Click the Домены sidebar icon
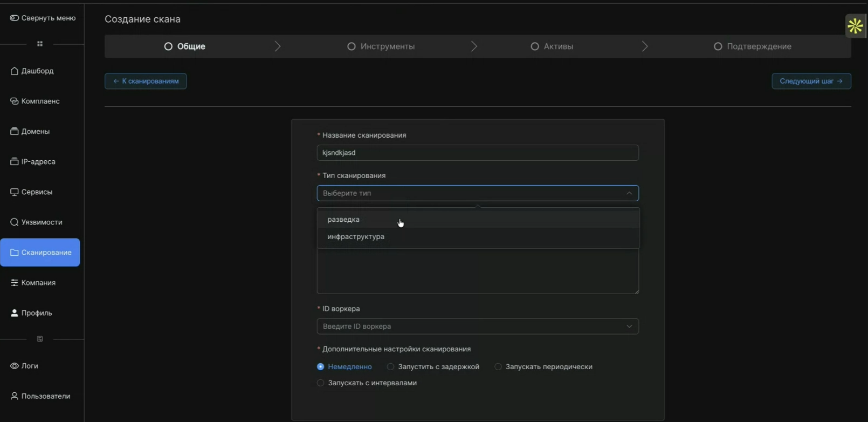868x422 pixels. [x=15, y=132]
